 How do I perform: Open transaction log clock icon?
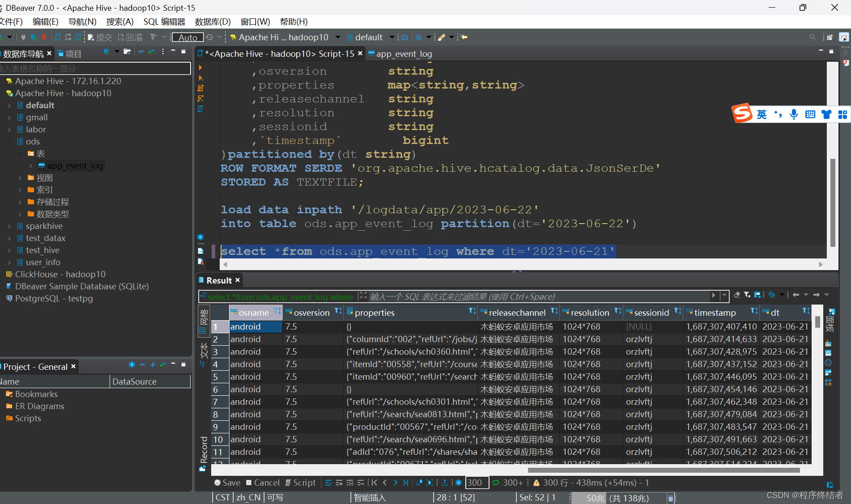(x=209, y=37)
